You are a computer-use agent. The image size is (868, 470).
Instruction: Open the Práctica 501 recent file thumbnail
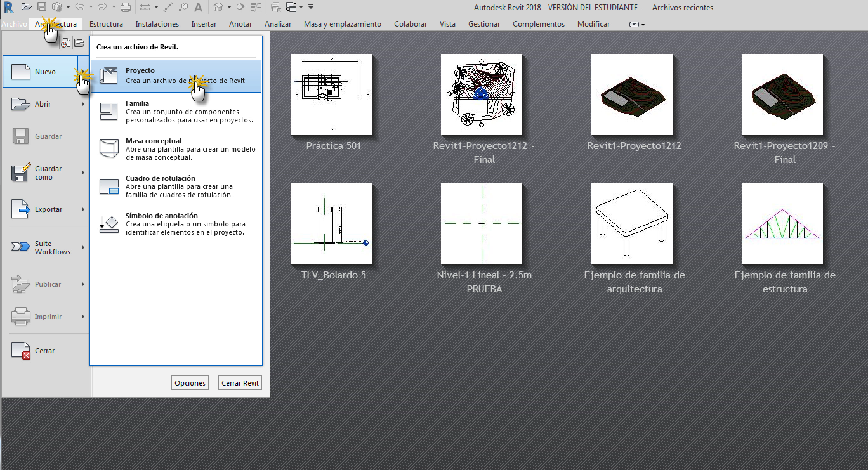point(331,95)
